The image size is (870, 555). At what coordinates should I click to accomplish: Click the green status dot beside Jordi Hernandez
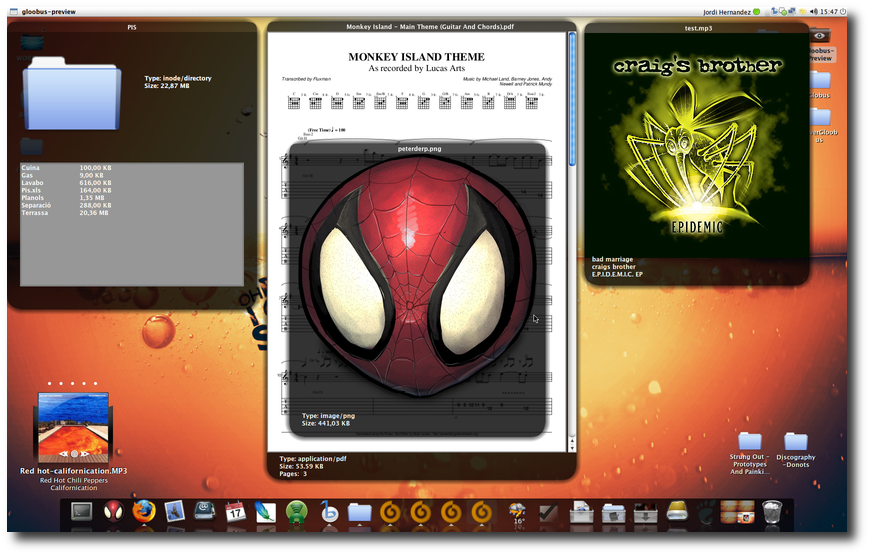[x=756, y=12]
